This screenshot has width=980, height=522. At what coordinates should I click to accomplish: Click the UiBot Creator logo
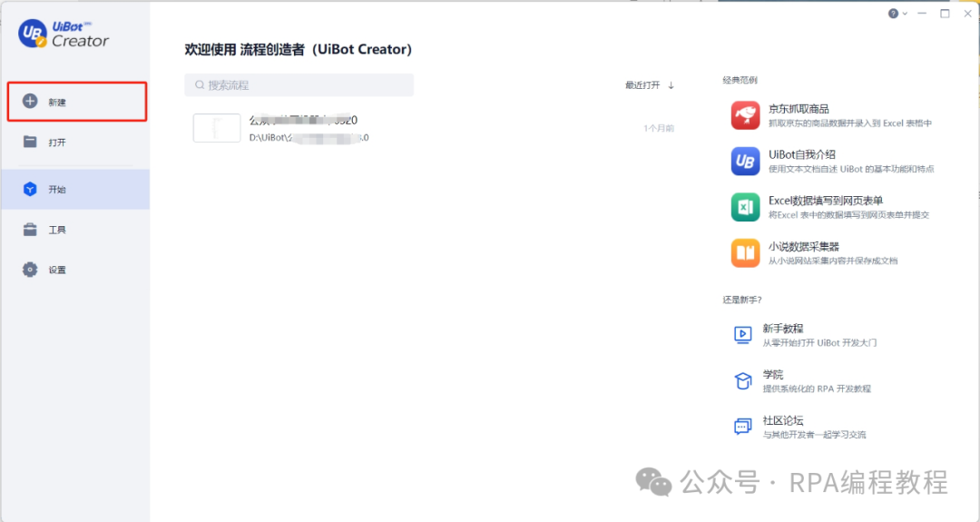64,34
